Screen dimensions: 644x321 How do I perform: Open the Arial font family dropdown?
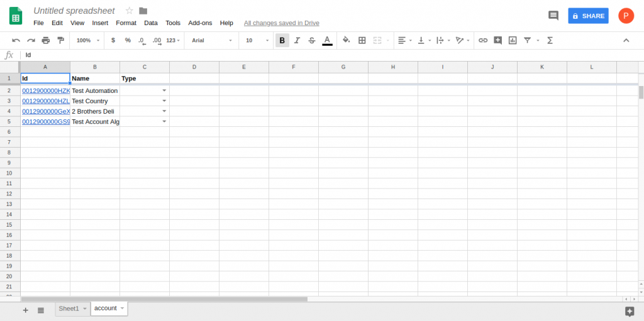211,40
